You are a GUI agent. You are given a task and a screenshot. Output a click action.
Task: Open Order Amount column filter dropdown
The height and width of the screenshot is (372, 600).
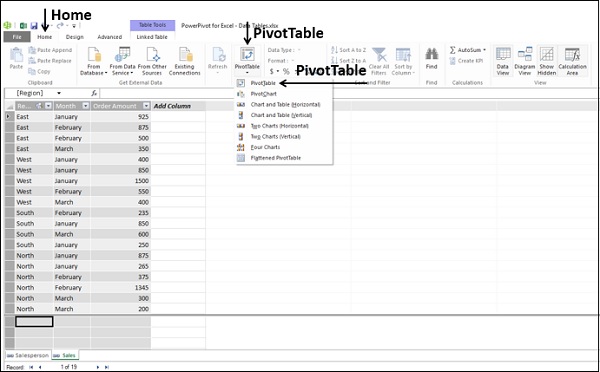click(146, 106)
